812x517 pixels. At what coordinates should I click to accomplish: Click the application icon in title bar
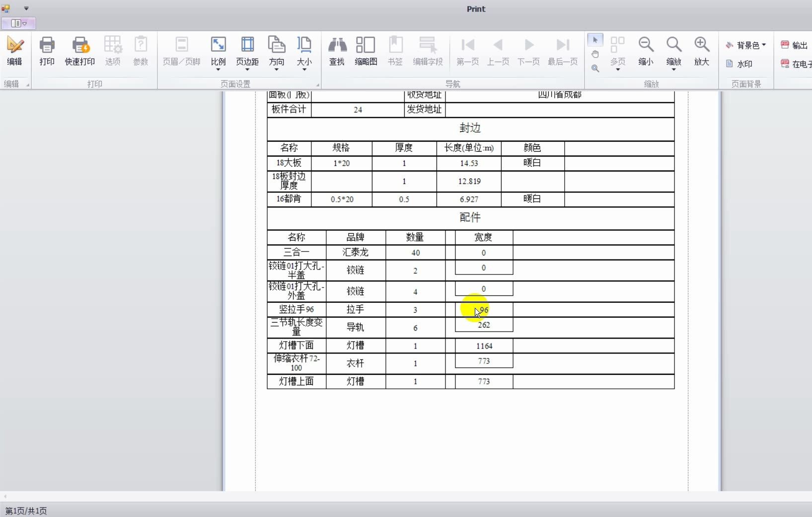(x=6, y=8)
